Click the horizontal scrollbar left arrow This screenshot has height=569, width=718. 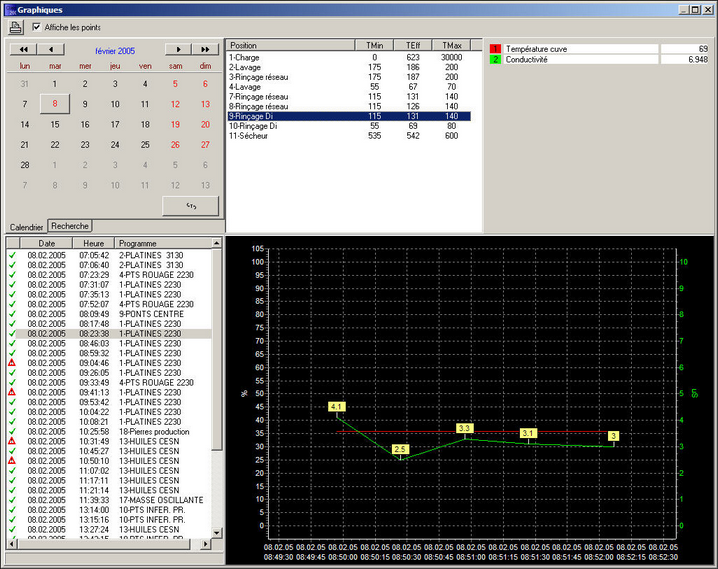tap(12, 544)
